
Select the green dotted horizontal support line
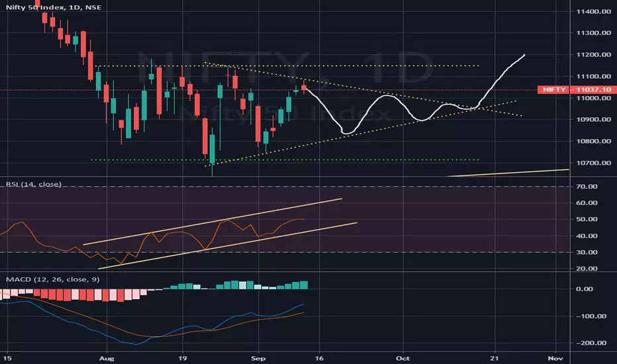coord(283,159)
